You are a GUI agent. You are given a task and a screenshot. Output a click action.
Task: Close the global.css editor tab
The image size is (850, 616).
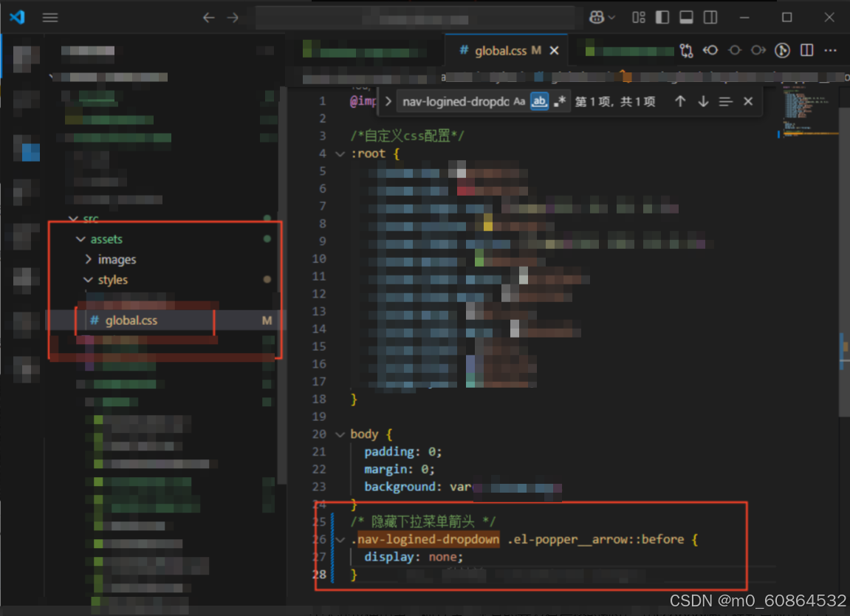point(554,50)
